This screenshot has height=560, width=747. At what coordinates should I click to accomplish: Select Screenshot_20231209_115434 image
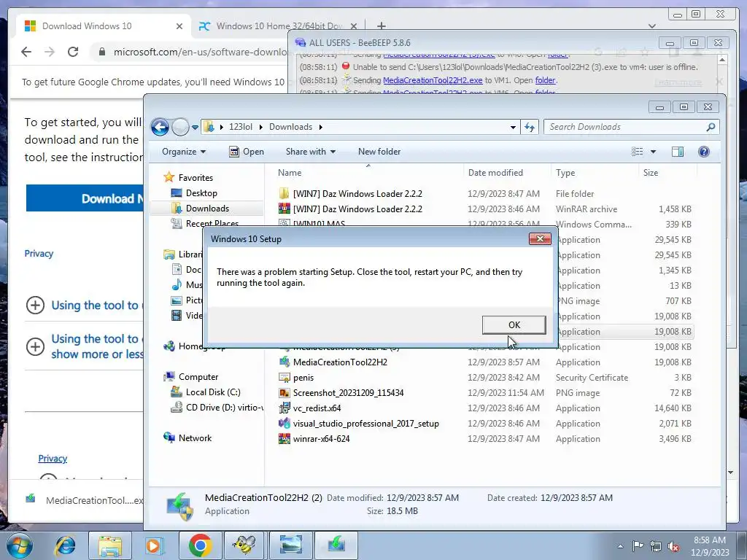(348, 393)
